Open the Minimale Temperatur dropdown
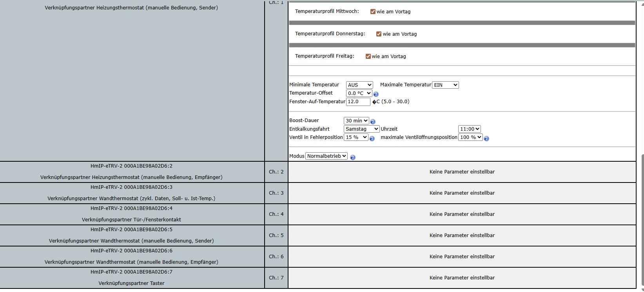644x292 pixels. coord(359,85)
